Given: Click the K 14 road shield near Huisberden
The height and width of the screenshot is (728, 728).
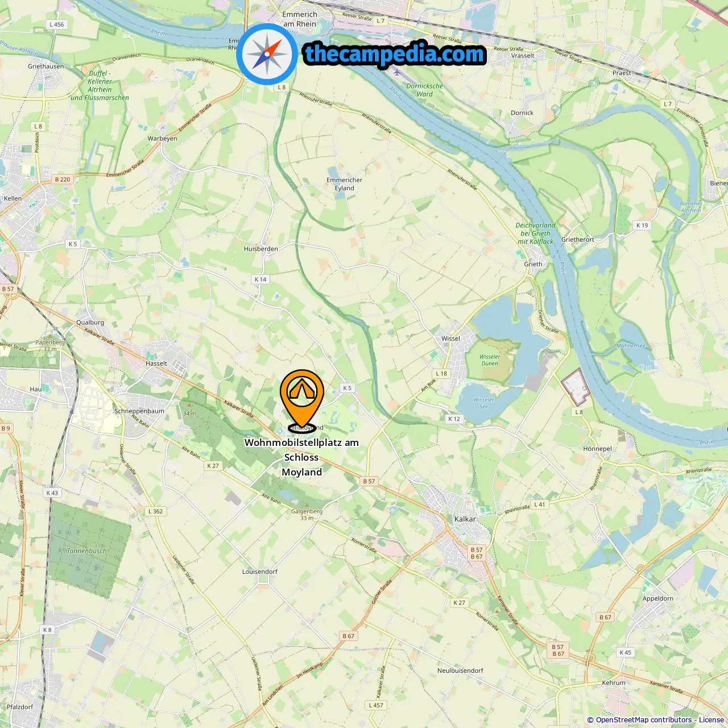Looking at the screenshot, I should (260, 279).
